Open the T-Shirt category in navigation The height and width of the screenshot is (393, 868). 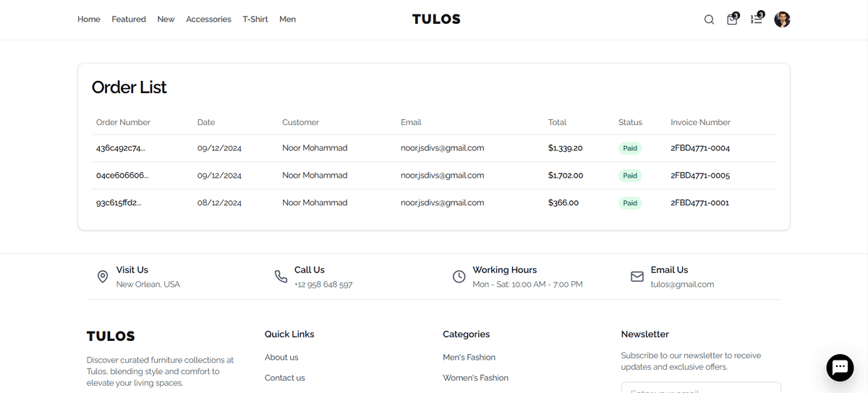(255, 20)
